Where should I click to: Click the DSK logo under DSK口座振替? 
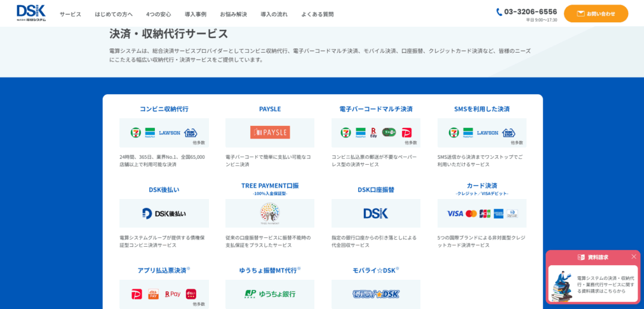(x=376, y=213)
